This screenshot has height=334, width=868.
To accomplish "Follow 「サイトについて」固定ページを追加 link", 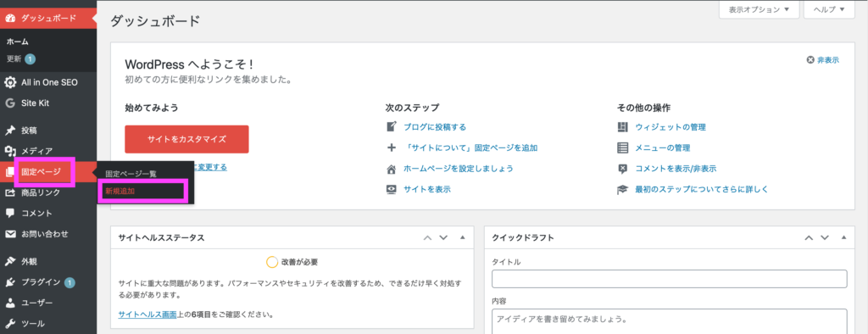I will tap(470, 148).
